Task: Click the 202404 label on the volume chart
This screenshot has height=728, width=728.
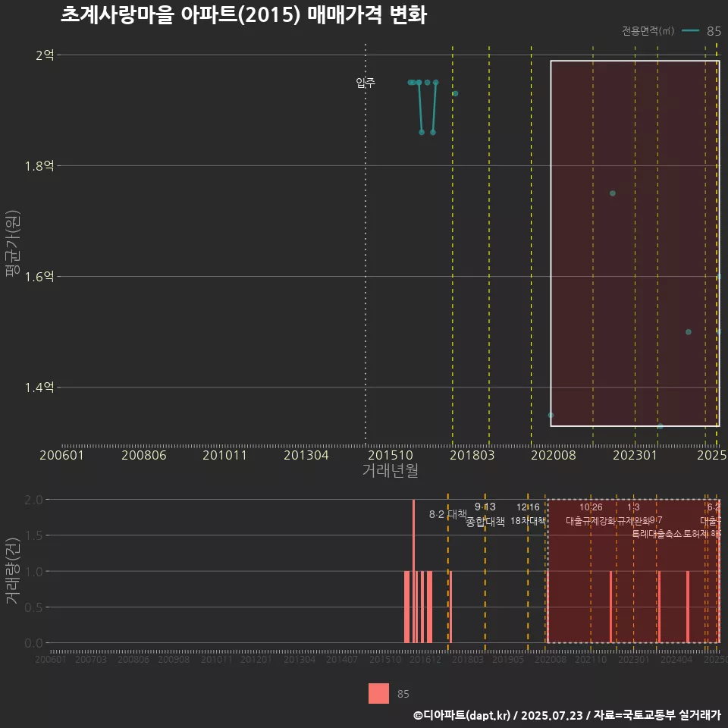Action: pyautogui.click(x=676, y=659)
